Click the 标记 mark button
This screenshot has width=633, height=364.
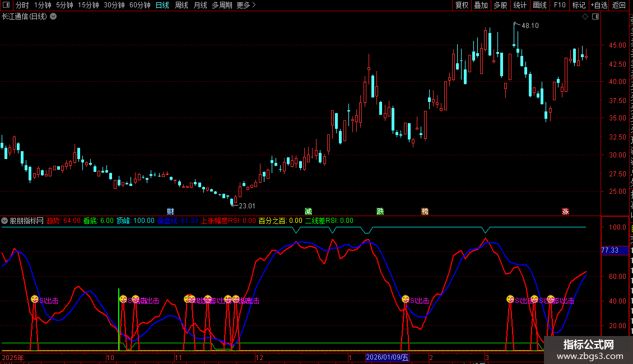[579, 5]
